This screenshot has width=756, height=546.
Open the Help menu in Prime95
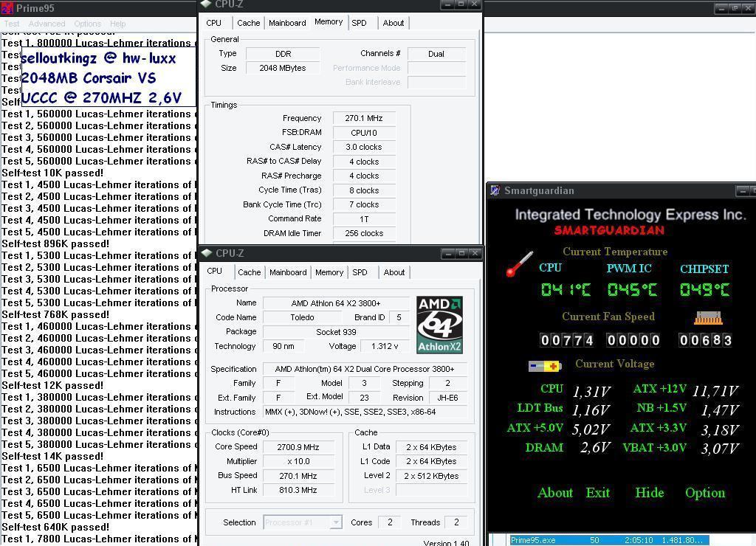[117, 24]
